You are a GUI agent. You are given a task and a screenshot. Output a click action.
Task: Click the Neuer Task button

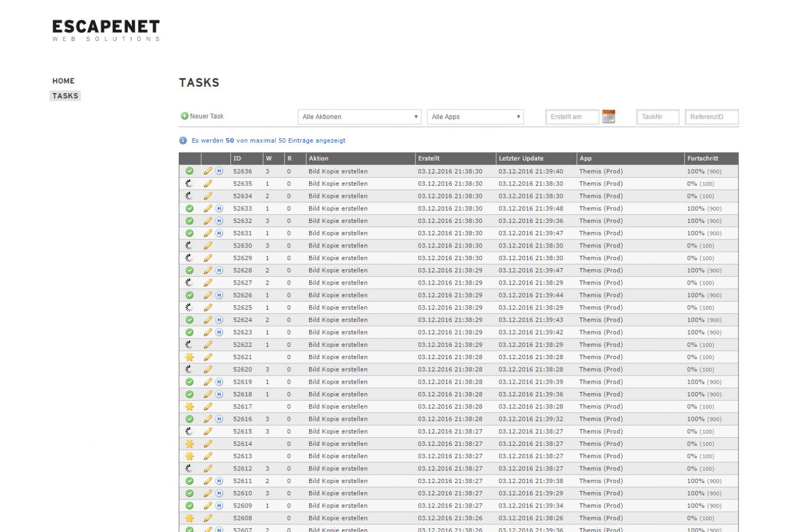(202, 116)
